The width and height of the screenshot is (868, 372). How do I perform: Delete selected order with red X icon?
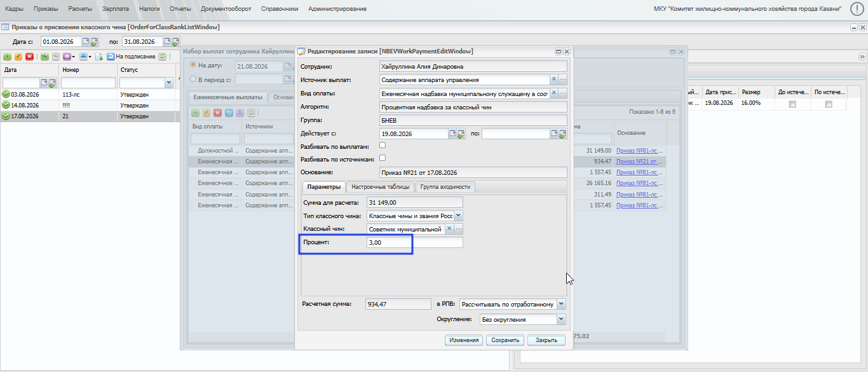[x=29, y=57]
